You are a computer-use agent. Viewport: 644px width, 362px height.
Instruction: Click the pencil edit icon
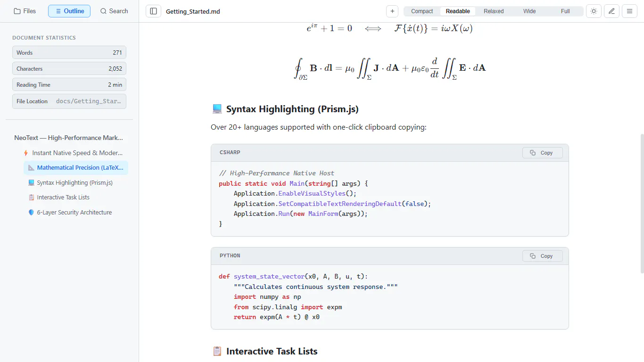[611, 11]
